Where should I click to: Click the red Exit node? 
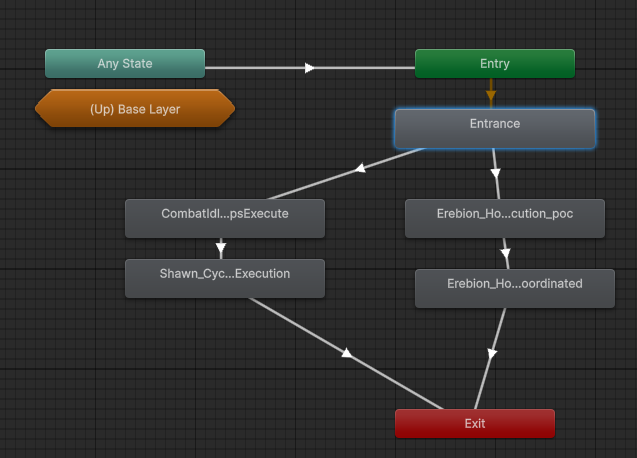click(475, 423)
